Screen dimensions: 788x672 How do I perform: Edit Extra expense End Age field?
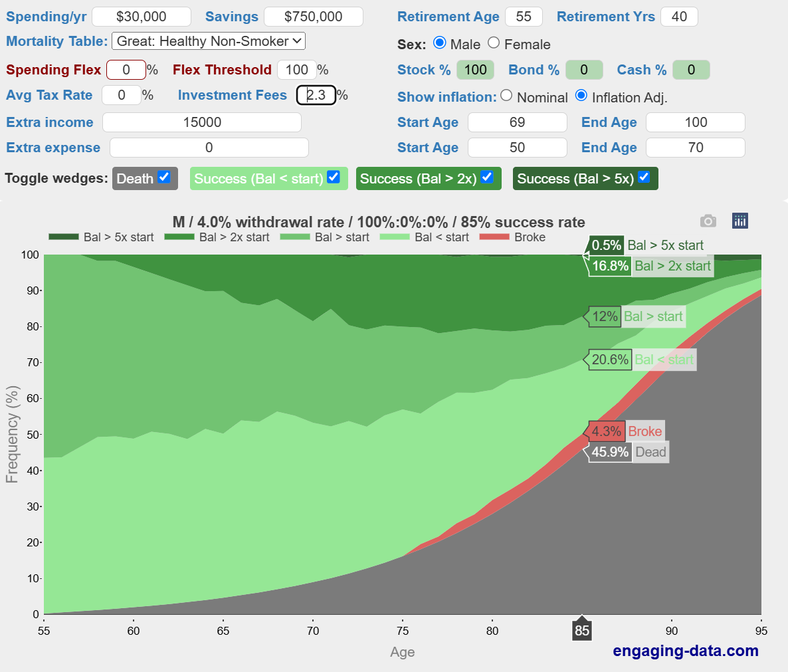pos(696,148)
